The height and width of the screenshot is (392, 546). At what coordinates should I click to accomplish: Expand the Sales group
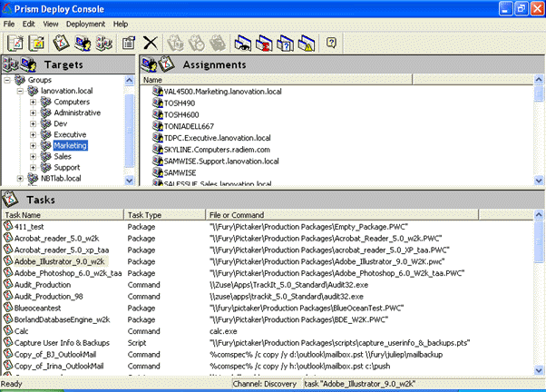[x=33, y=156]
